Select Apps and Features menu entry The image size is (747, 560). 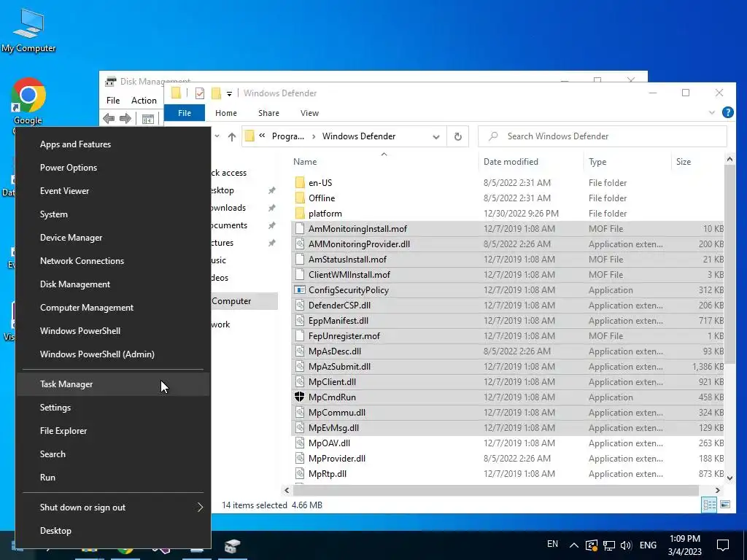113,144
